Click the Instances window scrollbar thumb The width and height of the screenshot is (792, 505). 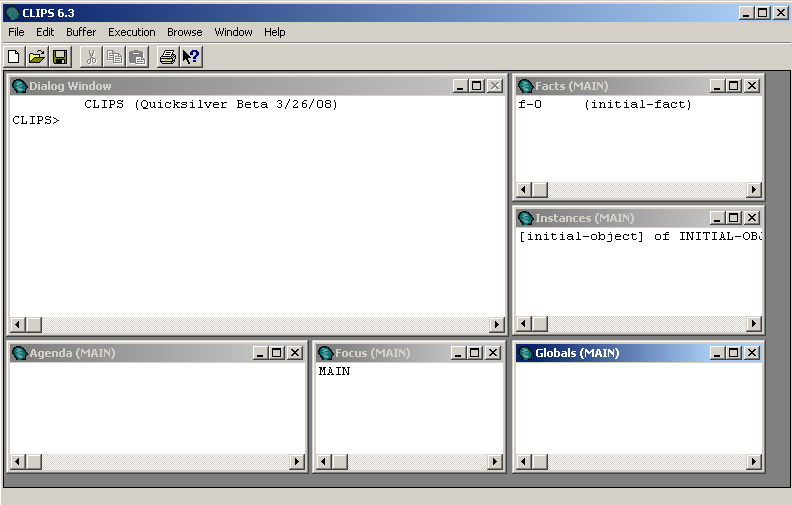coord(540,323)
